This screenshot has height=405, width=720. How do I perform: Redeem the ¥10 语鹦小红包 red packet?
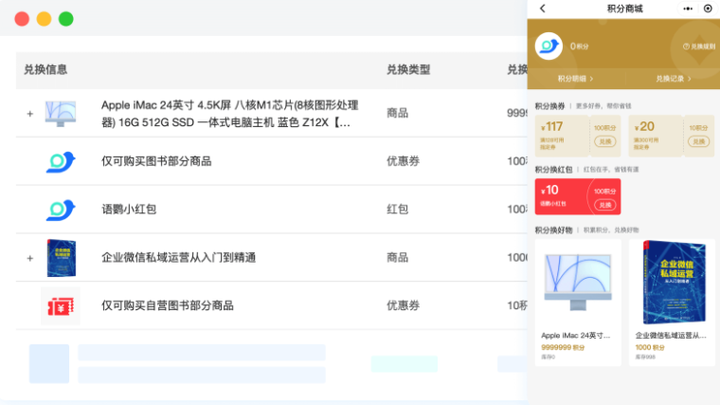pyautogui.click(x=604, y=204)
